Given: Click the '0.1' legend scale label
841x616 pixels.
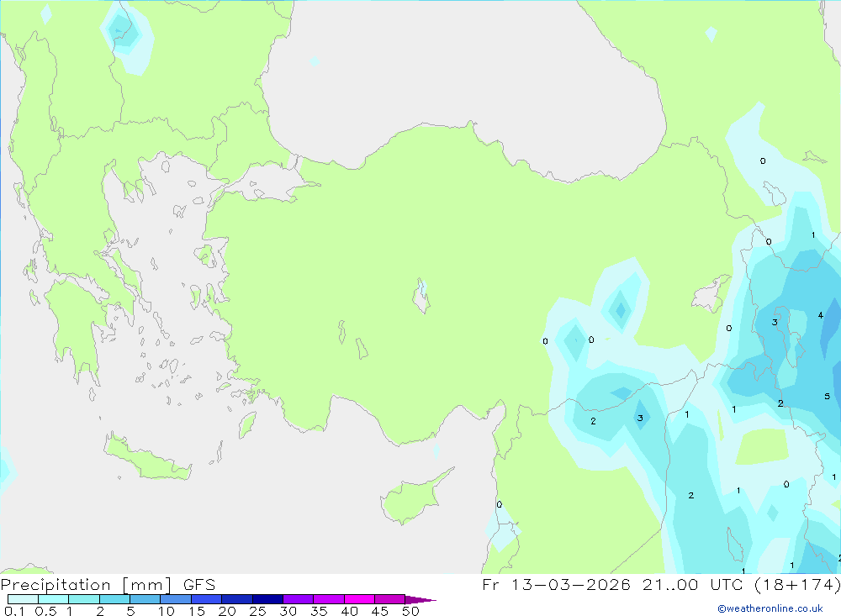Looking at the screenshot, I should (x=14, y=611).
